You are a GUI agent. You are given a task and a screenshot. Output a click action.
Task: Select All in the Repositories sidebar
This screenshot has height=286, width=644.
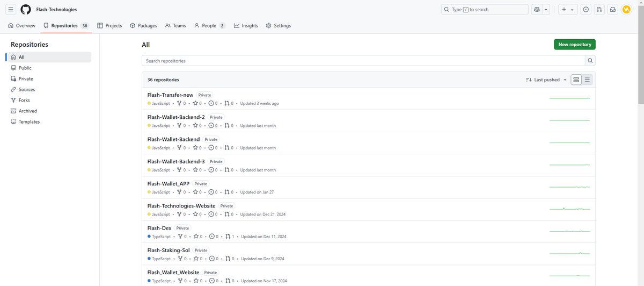49,57
